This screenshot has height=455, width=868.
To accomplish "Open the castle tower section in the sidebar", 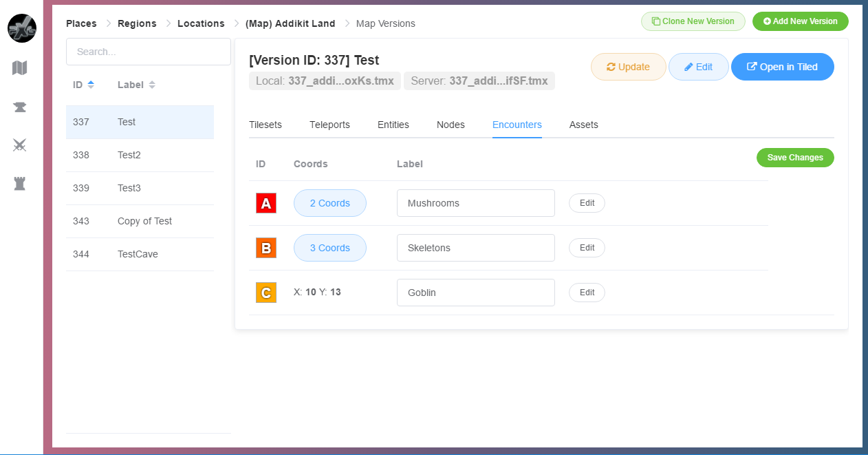I will (x=20, y=183).
